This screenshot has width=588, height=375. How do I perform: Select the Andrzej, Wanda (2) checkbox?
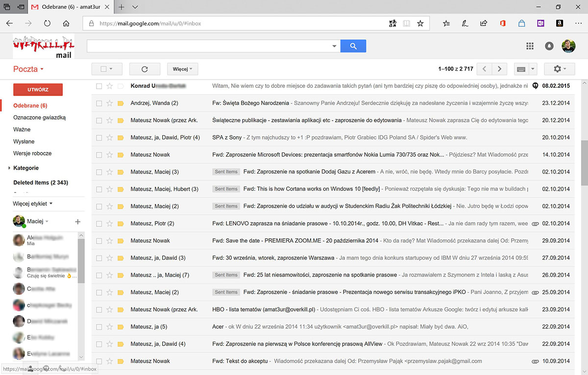(x=99, y=103)
